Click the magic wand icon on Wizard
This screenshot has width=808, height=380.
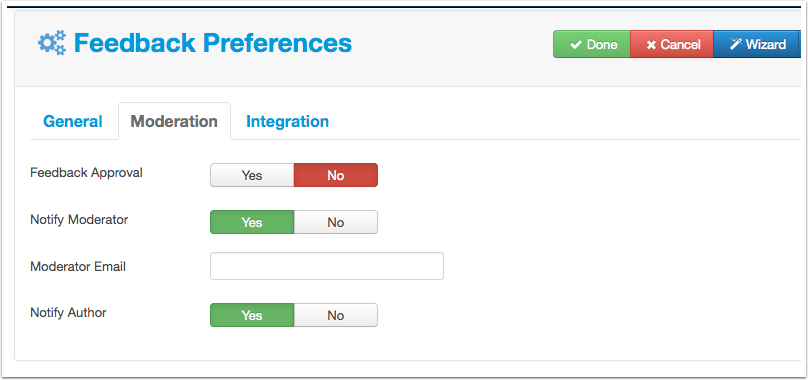pos(736,44)
